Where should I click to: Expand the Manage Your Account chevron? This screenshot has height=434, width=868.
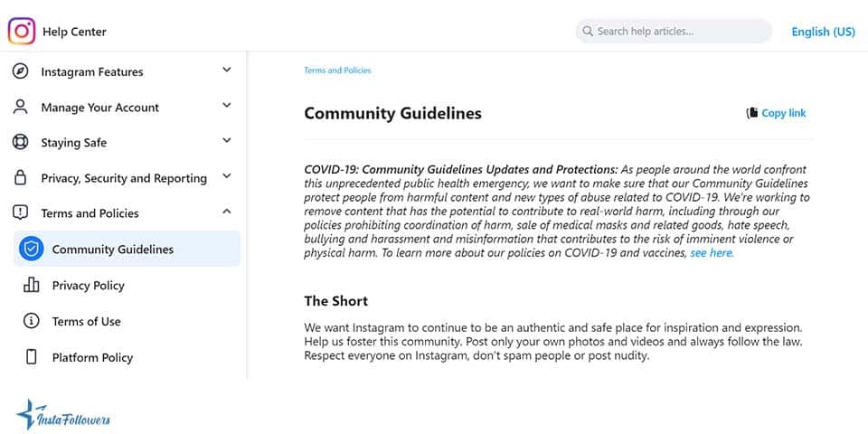click(x=227, y=106)
